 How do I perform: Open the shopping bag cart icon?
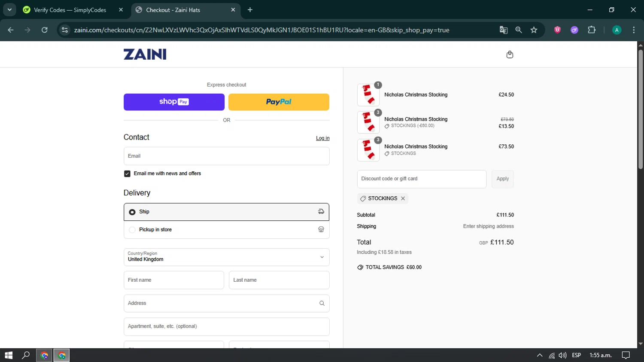(x=510, y=55)
